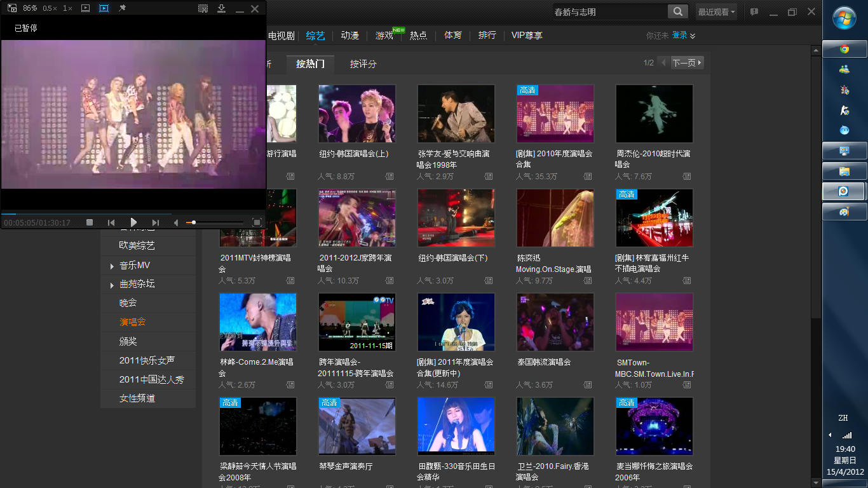
Task: Set player scale to 0.5×
Action: (x=50, y=8)
